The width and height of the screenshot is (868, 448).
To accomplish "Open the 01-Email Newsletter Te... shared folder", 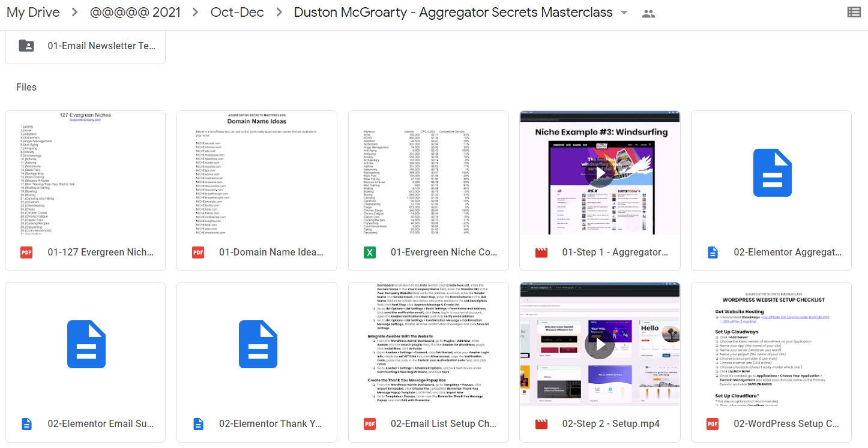I will point(85,46).
